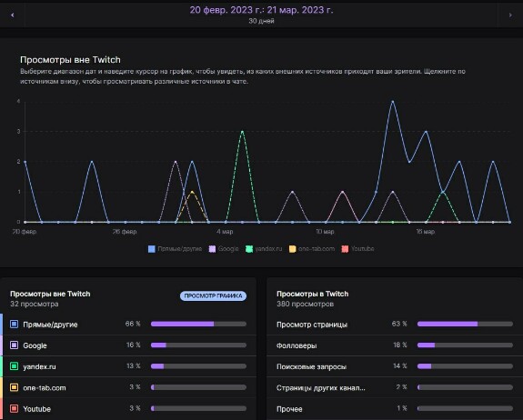
Task: Toggle the one-tab.com source checkbox icon
Action: point(14,387)
